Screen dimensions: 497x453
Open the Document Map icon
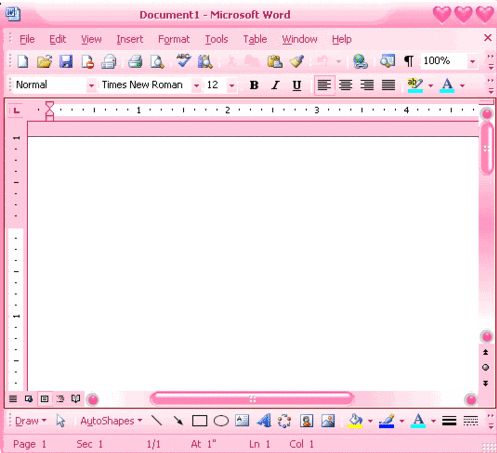pos(387,61)
